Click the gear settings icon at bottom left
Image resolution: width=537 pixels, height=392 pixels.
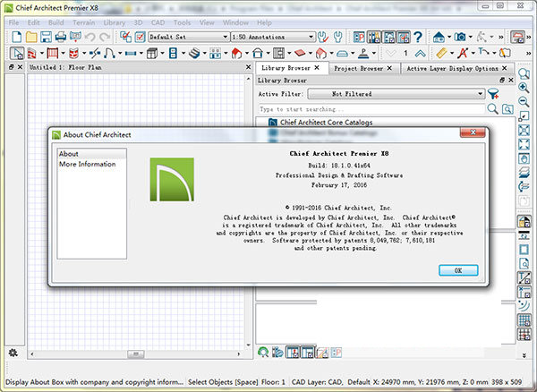pos(13,353)
